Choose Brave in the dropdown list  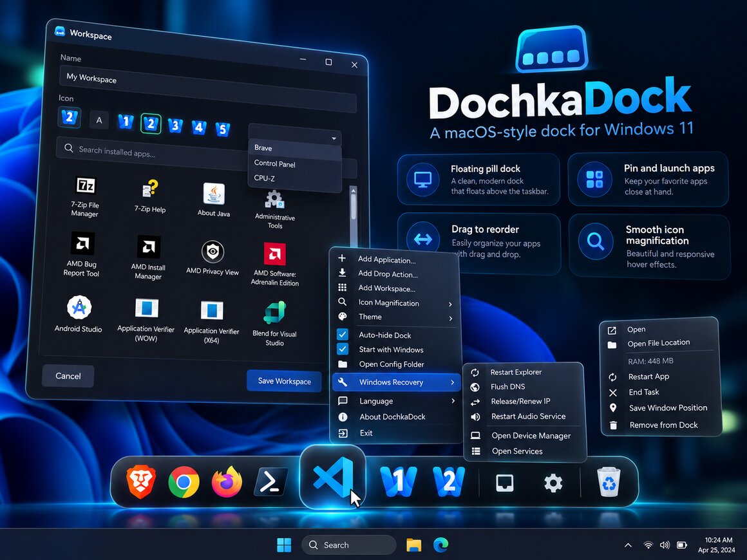coord(295,149)
